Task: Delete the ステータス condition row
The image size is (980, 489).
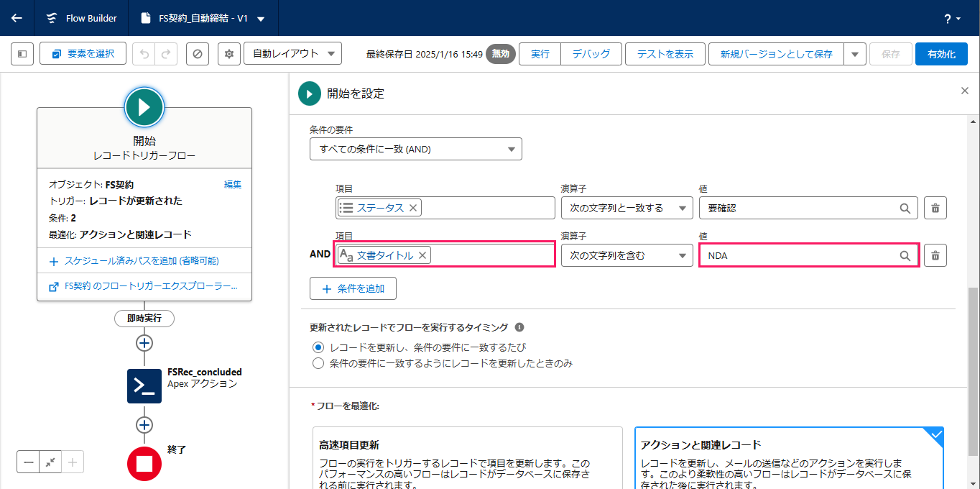Action: coord(935,208)
